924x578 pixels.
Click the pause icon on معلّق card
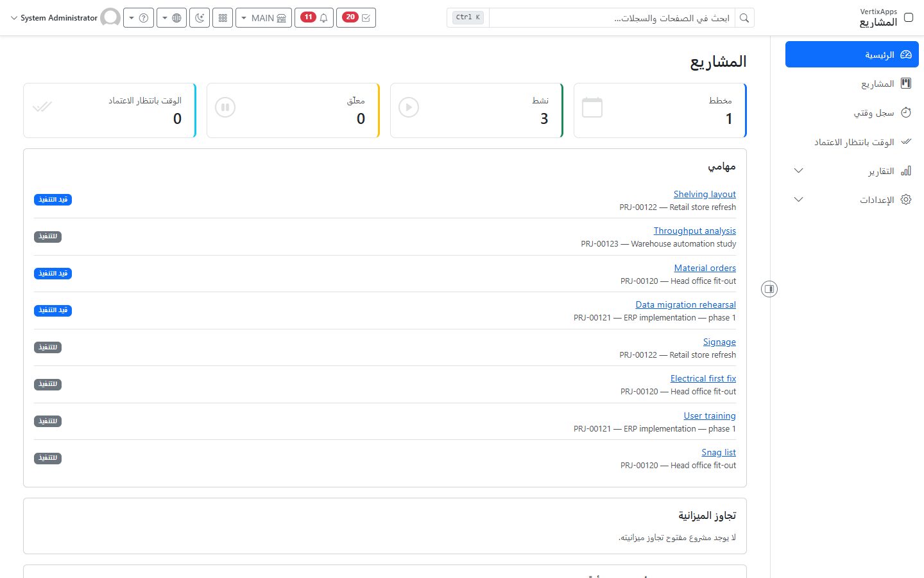point(225,107)
